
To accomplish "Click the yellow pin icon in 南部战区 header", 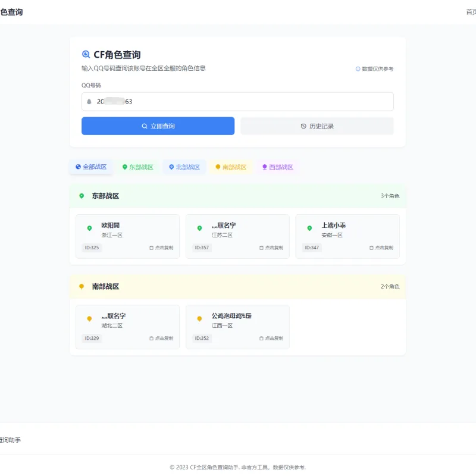I will [82, 286].
